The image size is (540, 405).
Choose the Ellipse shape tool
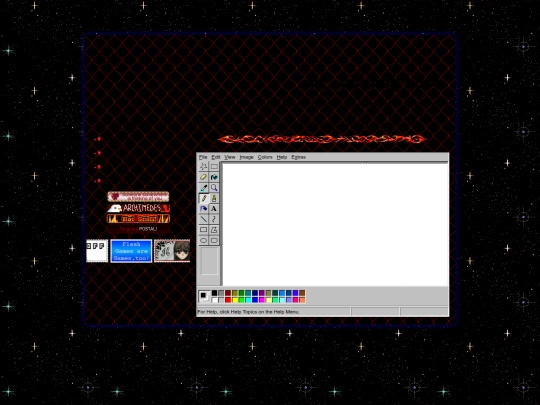pyautogui.click(x=204, y=240)
